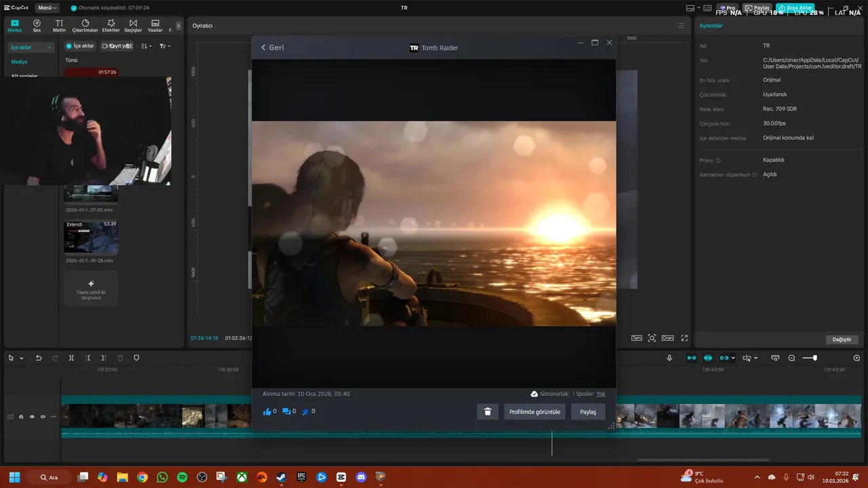Click the Spoiler Yok link
868x488 pixels.
[x=600, y=394]
